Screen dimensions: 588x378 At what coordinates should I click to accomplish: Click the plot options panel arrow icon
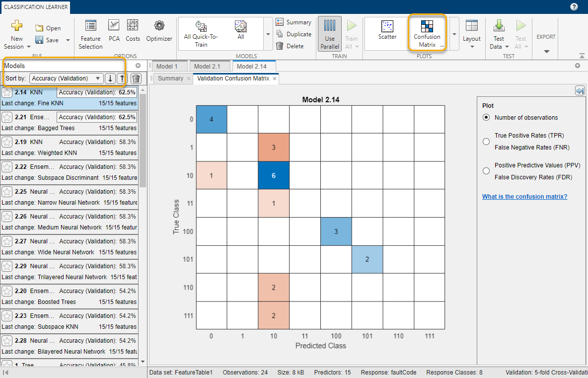coord(580,91)
